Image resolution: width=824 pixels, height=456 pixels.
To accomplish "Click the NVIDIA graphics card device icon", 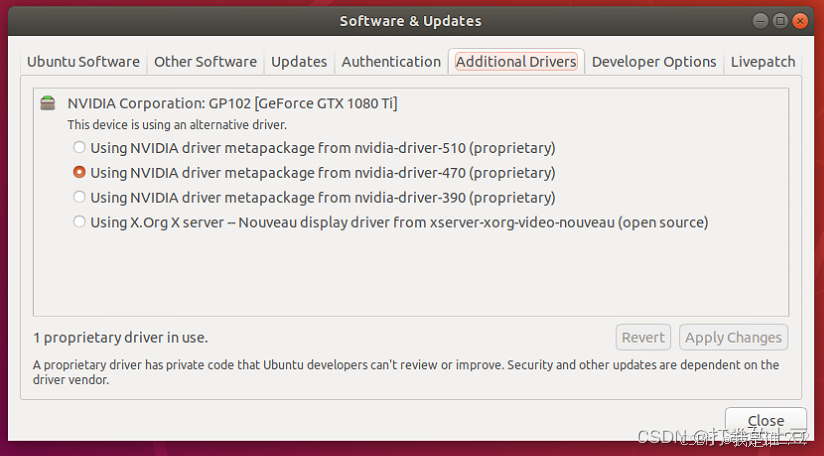I will [x=48, y=103].
